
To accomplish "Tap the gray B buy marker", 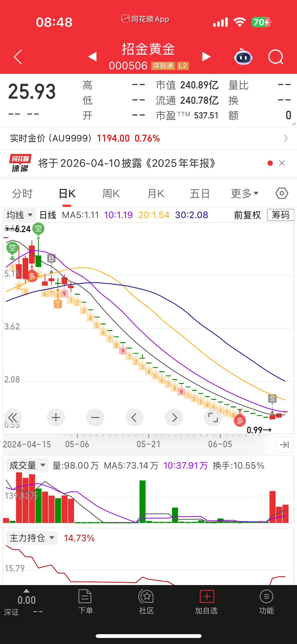I will click(x=51, y=259).
